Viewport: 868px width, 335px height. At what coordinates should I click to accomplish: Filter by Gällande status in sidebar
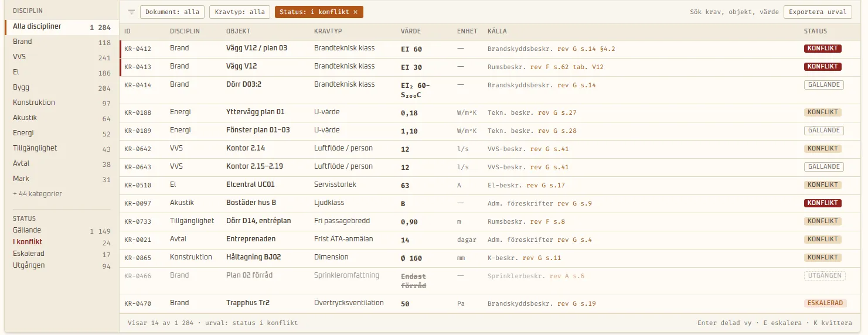tap(62, 231)
